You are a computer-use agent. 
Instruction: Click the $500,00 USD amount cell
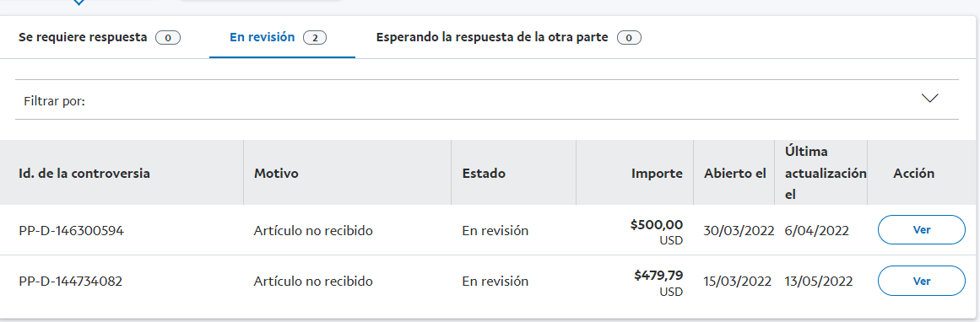tap(656, 232)
